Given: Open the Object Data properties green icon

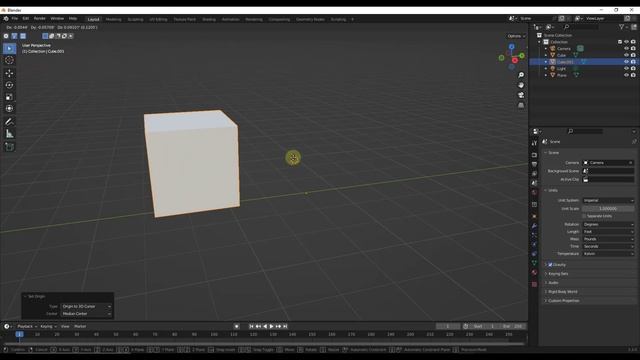Looking at the screenshot, I should click(x=534, y=263).
